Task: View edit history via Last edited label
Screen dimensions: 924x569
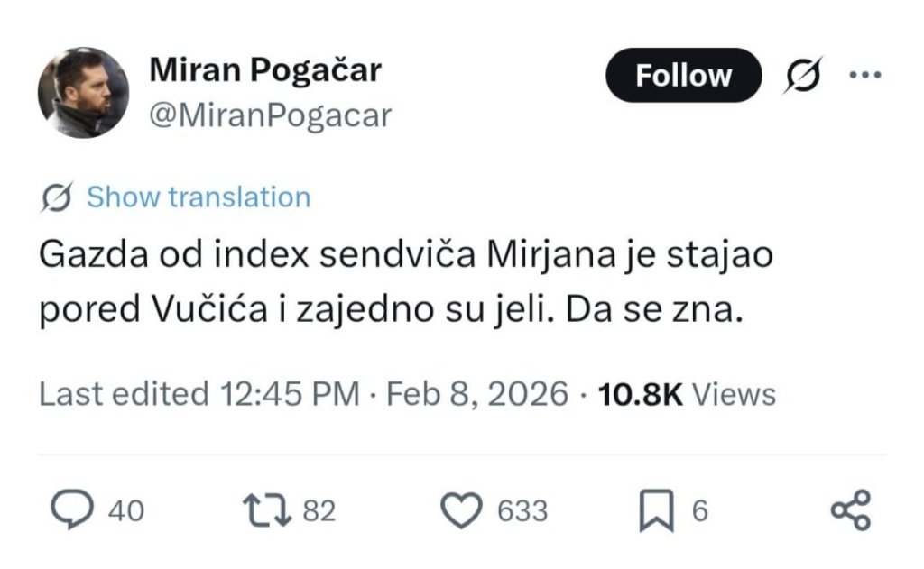Action: coord(123,394)
